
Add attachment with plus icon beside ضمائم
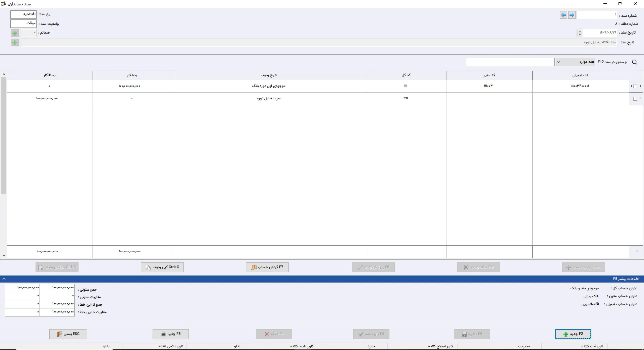(15, 33)
